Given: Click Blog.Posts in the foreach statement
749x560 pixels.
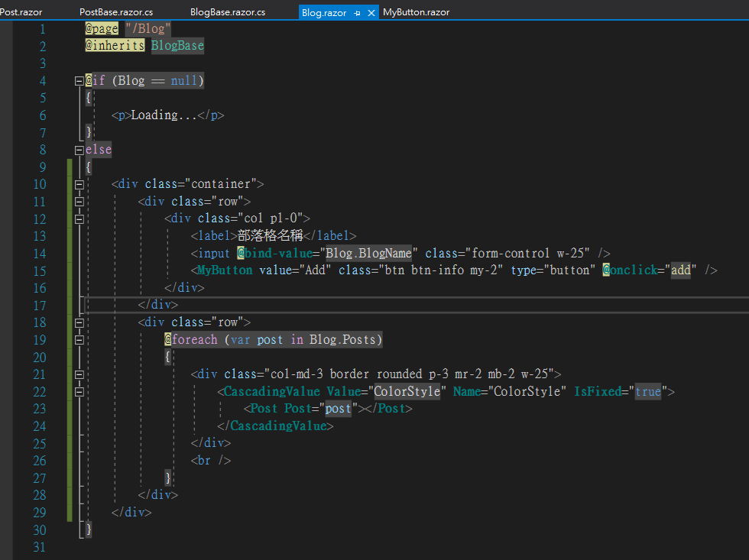Looking at the screenshot, I should 342,339.
